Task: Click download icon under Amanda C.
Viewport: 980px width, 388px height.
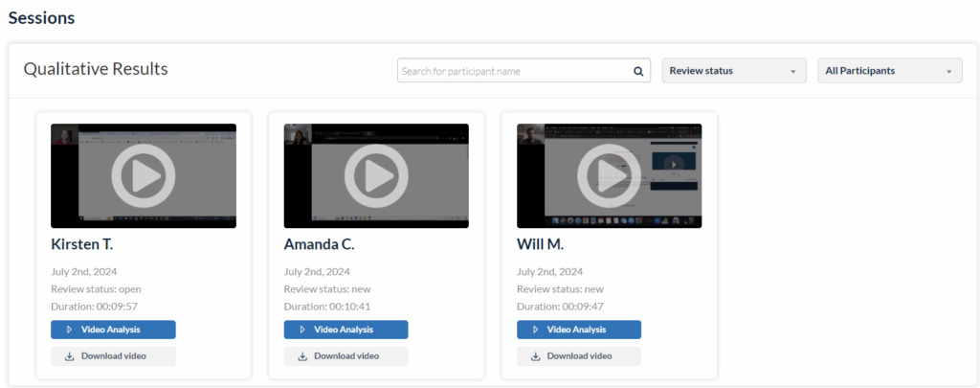Action: [302, 356]
